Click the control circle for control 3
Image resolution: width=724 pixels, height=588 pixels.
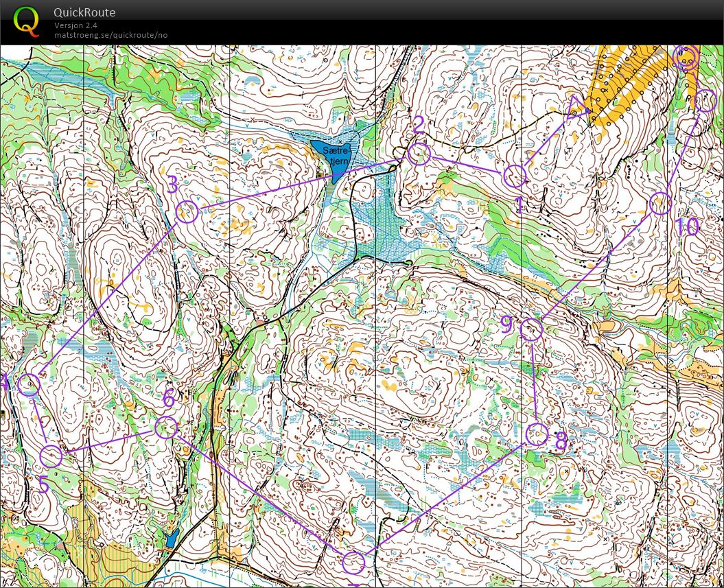(187, 212)
